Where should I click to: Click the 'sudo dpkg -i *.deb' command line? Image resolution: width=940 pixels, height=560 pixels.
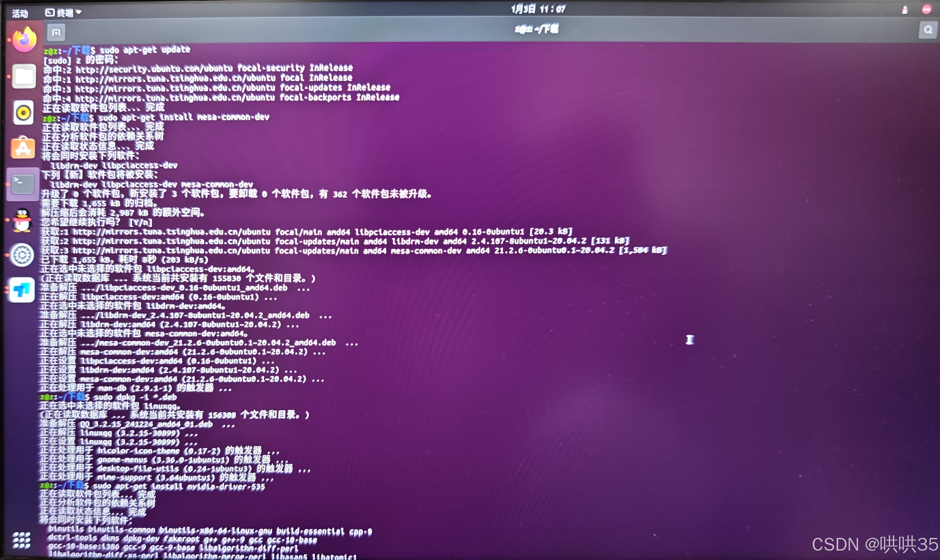pyautogui.click(x=135, y=397)
